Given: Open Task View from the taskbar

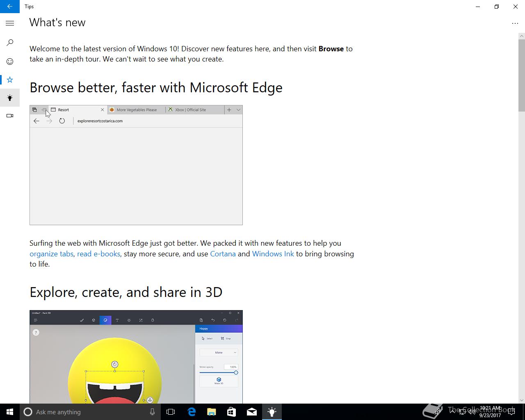Looking at the screenshot, I should coord(171,412).
